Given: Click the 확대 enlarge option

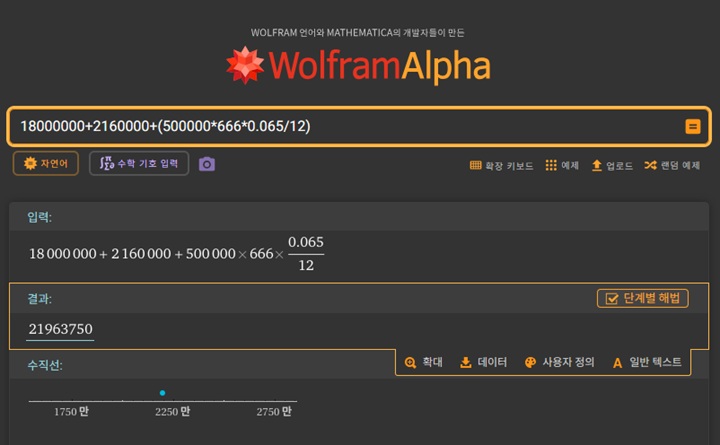Looking at the screenshot, I should 423,362.
